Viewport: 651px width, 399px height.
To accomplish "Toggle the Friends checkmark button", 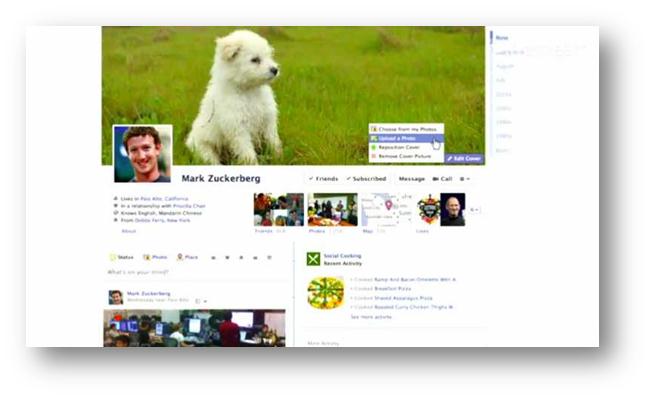I will point(323,179).
